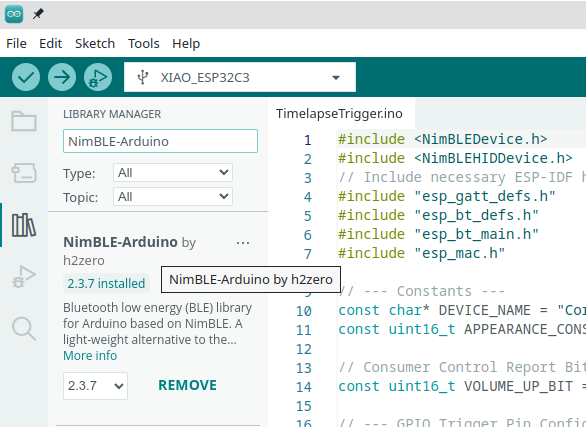Click the VOLUME_UP_BIT declaration line
Image resolution: width=586 pixels, height=427 pixels.
click(x=462, y=386)
